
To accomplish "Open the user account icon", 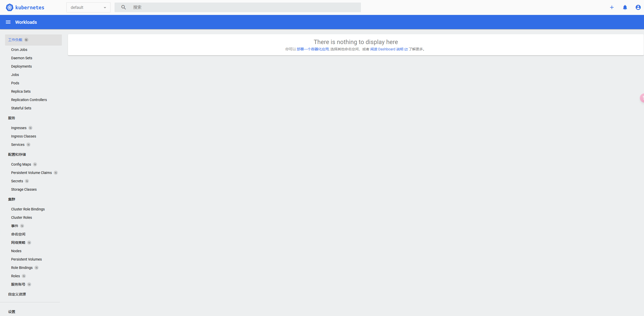I will [638, 7].
